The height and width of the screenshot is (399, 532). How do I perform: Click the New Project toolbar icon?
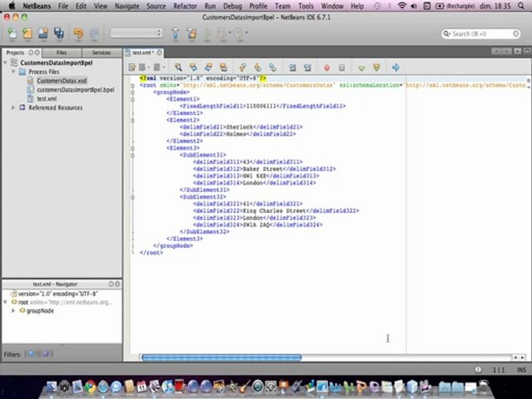(28, 33)
